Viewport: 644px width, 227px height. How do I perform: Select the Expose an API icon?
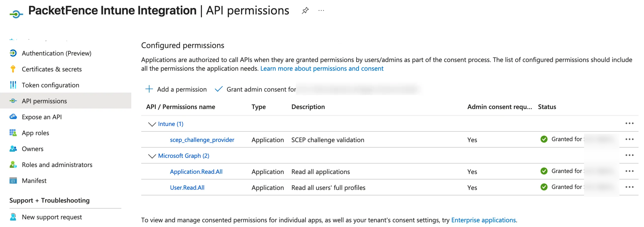13,117
